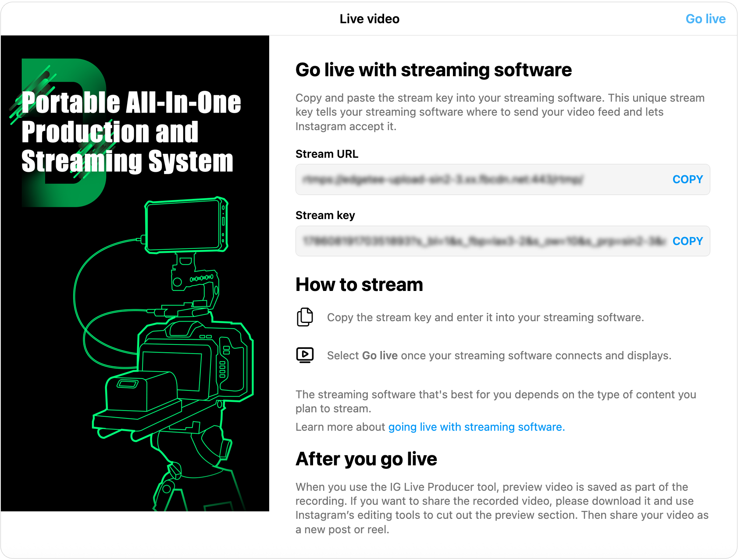Click the Stream key label

(325, 215)
